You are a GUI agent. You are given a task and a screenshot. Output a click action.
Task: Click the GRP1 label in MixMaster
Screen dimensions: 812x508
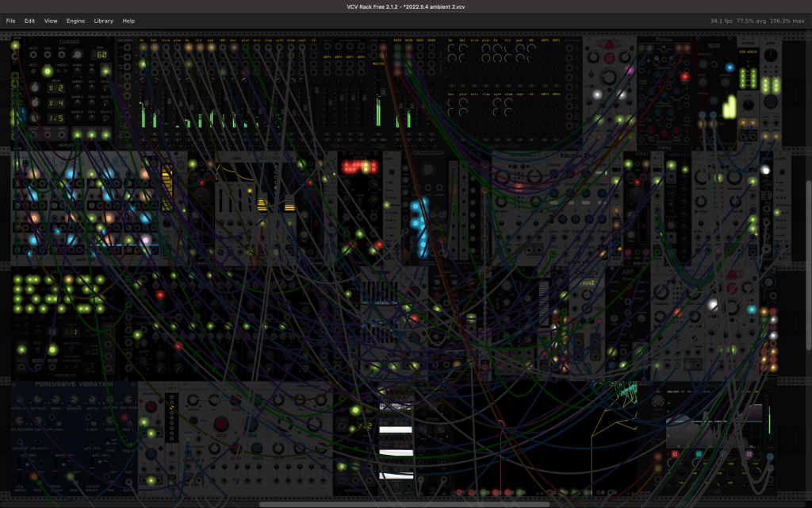click(x=327, y=57)
